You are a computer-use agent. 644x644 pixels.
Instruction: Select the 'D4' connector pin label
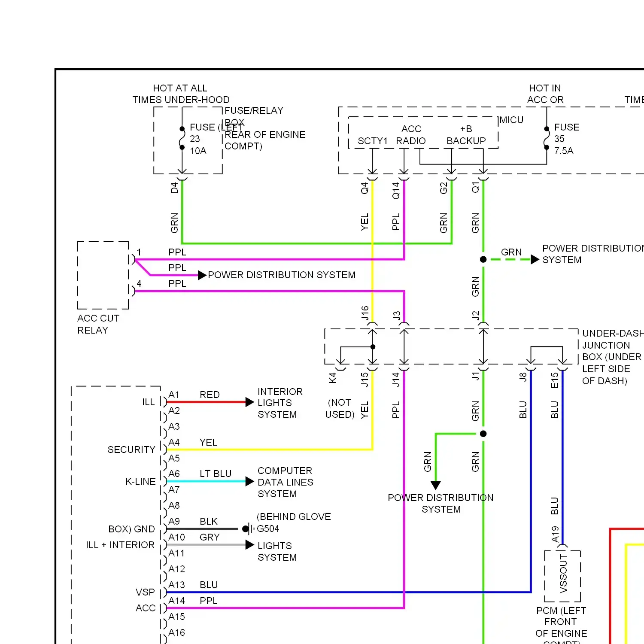click(x=174, y=188)
